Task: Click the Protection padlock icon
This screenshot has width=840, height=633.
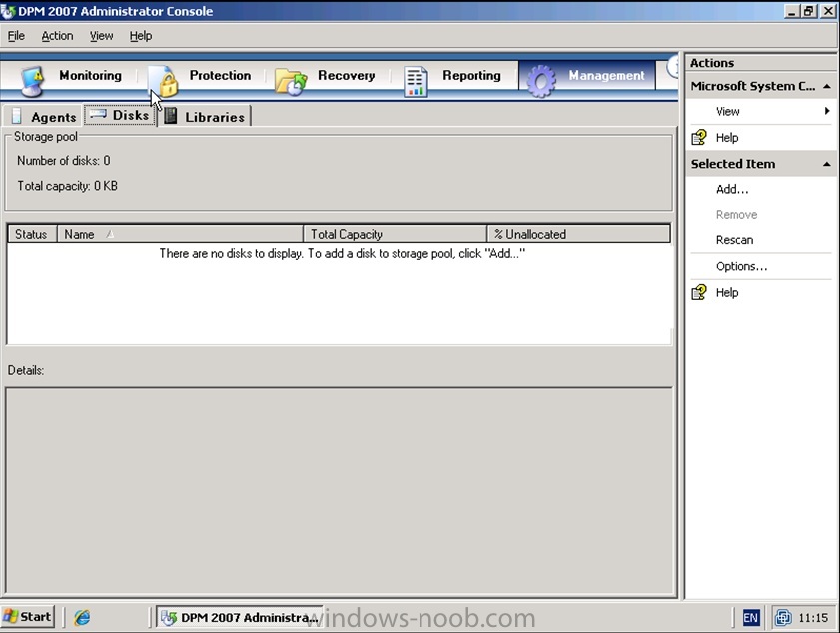Action: (164, 81)
